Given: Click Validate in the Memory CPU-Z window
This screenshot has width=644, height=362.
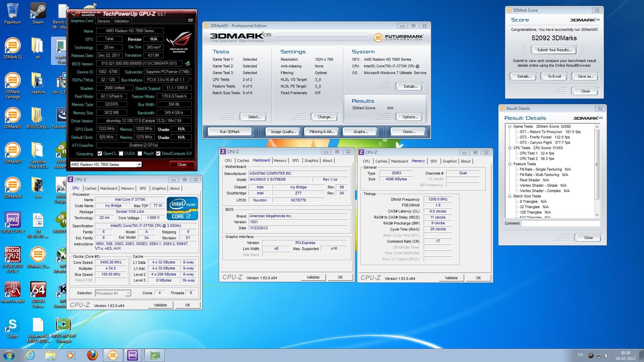Looking at the screenshot, I should click(x=451, y=278).
